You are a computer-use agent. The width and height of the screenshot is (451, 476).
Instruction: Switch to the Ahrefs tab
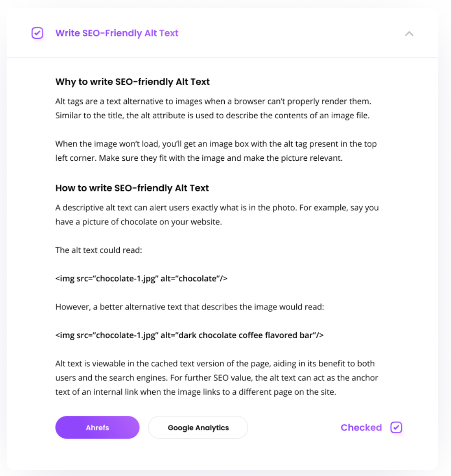coord(97,427)
